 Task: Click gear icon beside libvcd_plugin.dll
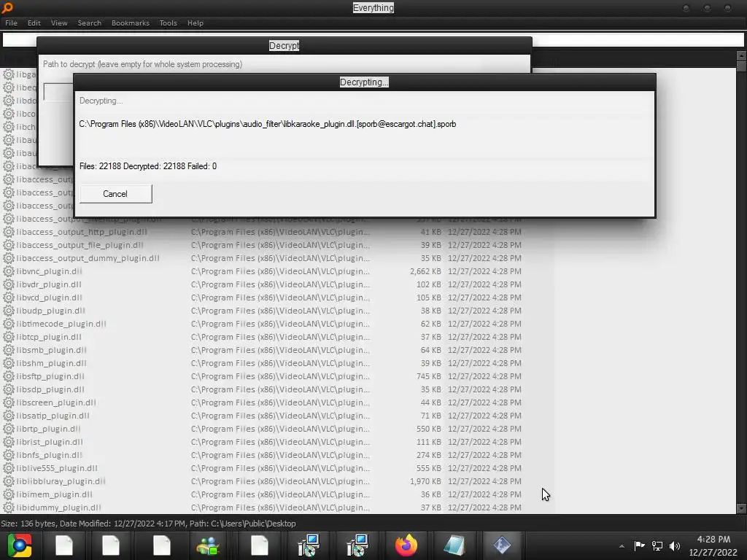[x=9, y=297]
